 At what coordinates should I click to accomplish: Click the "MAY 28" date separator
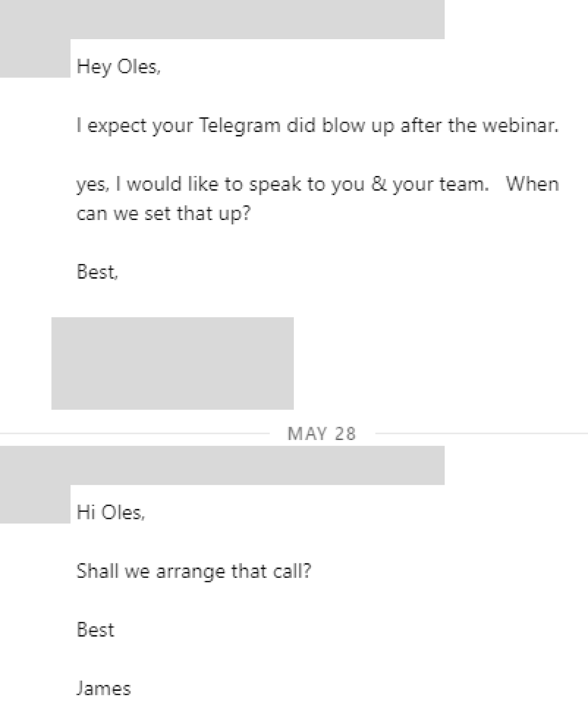coord(321,434)
